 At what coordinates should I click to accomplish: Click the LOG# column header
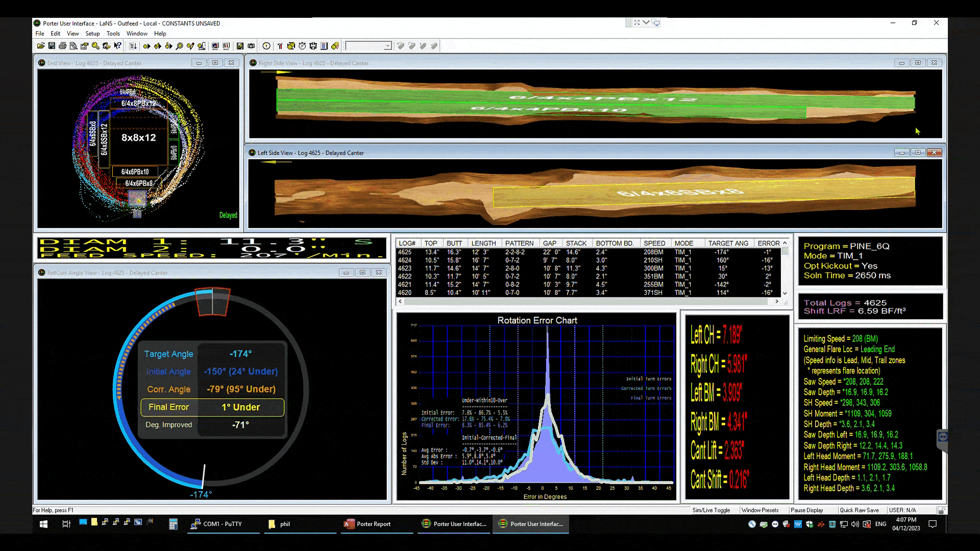coord(407,243)
